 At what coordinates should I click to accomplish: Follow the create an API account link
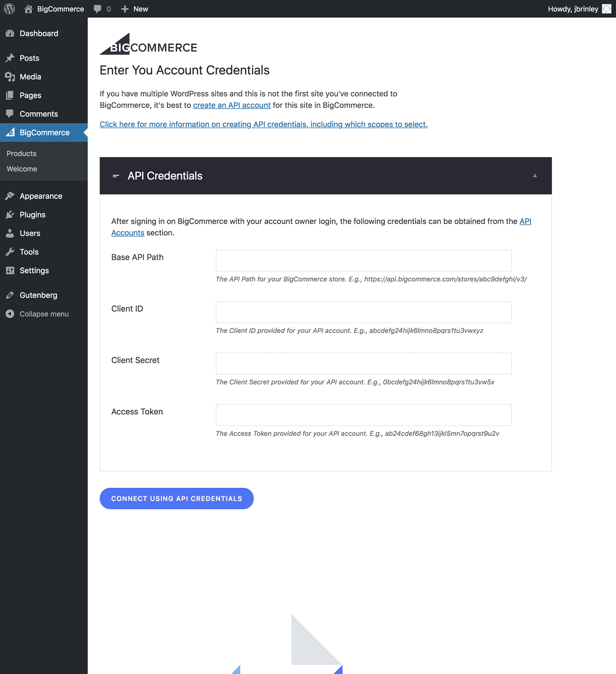[x=232, y=105]
